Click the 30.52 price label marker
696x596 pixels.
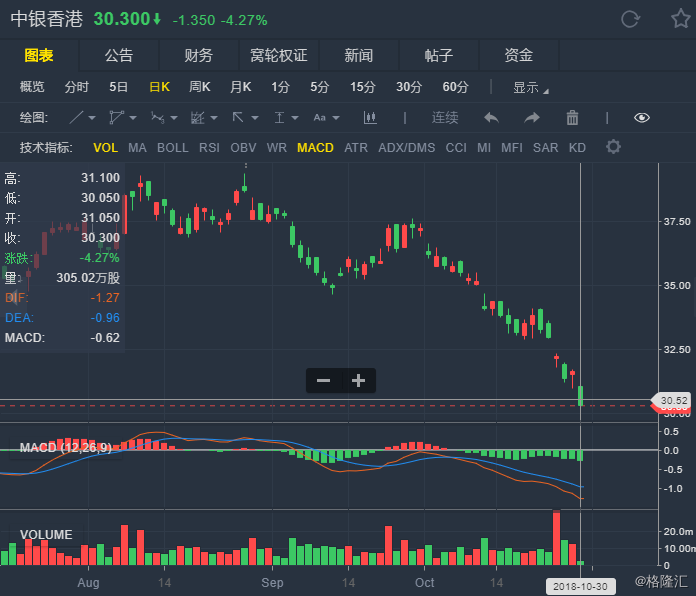click(672, 400)
